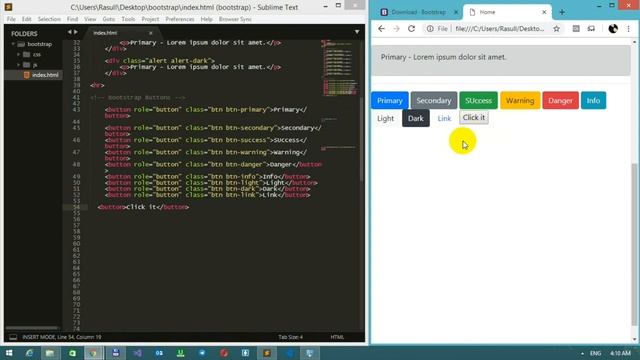Close the Home tab in Chrome
The width and height of the screenshot is (640, 360).
click(544, 12)
